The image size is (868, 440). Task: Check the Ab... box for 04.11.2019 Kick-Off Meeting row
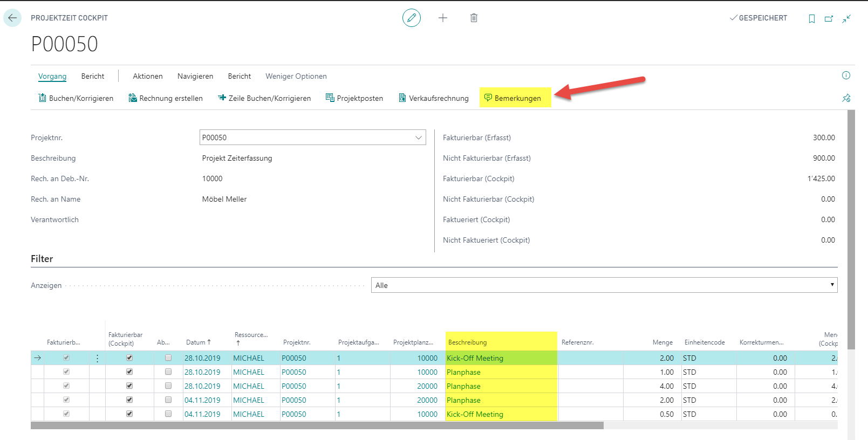(168, 414)
